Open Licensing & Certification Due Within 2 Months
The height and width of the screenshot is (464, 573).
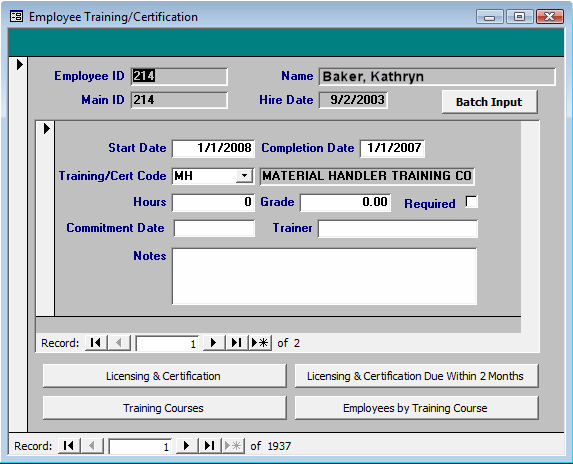pyautogui.click(x=416, y=376)
